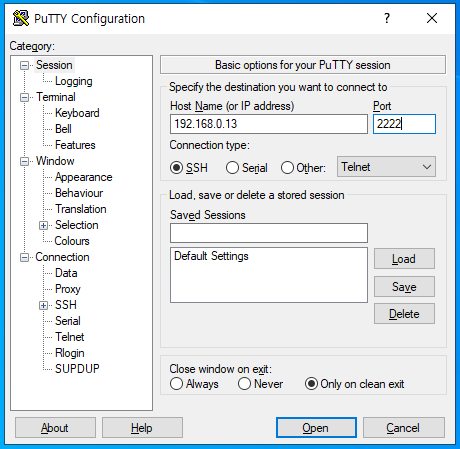Open the SUPDUP category

(77, 369)
